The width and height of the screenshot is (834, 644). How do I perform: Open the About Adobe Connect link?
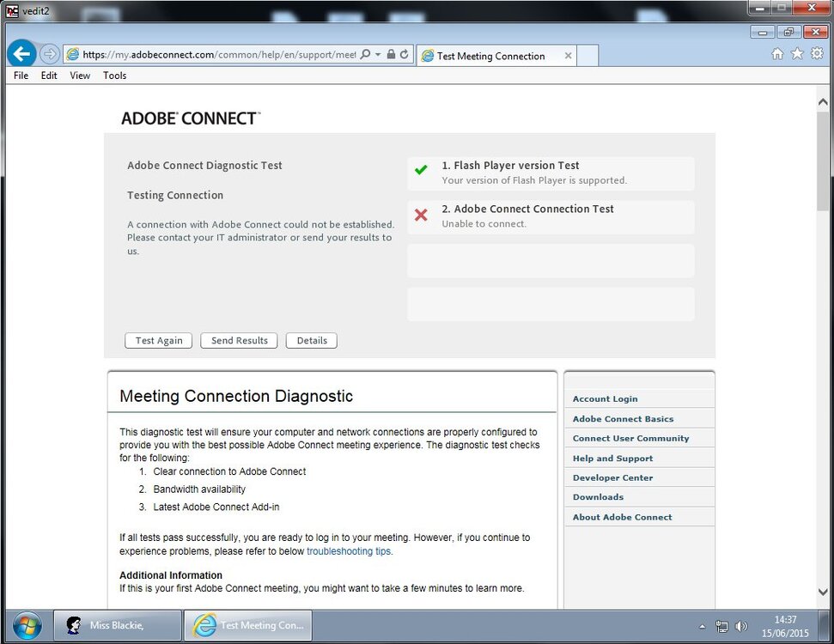pos(623,517)
